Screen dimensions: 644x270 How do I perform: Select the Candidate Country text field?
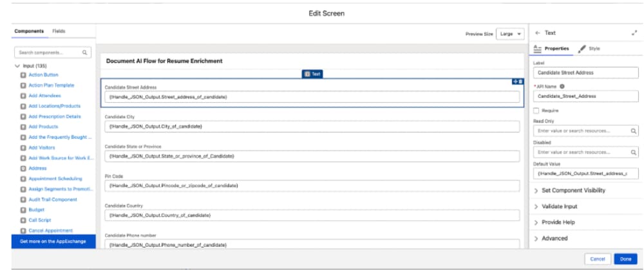click(x=312, y=215)
